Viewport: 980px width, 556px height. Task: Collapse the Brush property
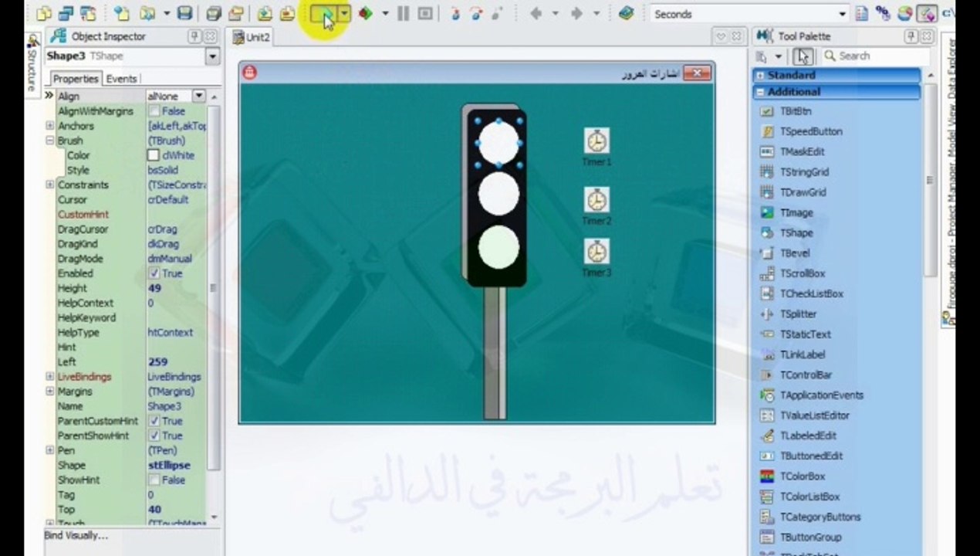50,141
